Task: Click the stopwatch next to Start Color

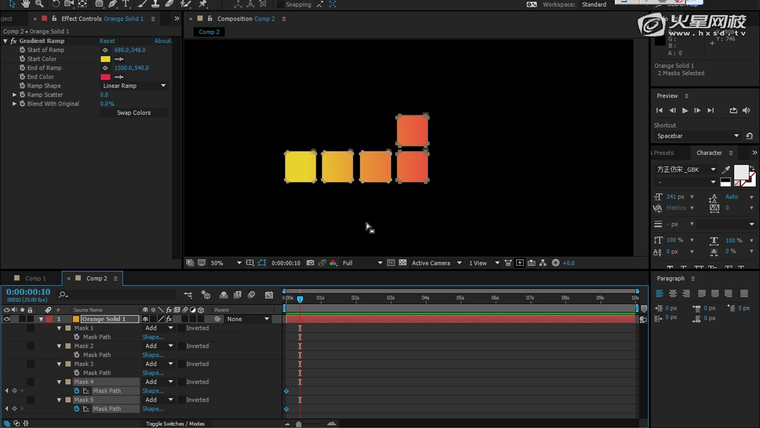Action: pos(22,59)
